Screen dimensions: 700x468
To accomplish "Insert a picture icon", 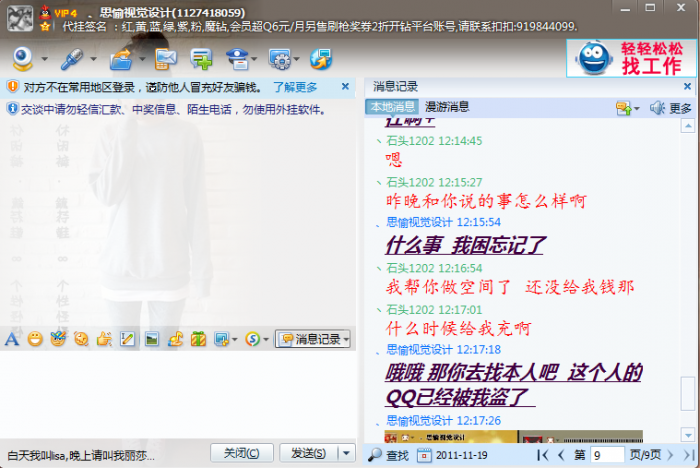I will point(152,339).
